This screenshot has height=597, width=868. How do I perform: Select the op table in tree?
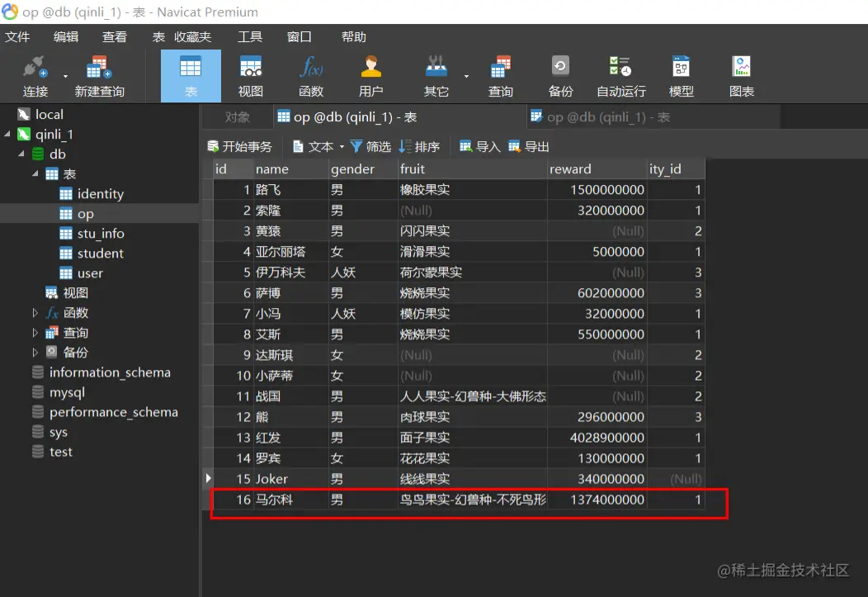pyautogui.click(x=85, y=214)
